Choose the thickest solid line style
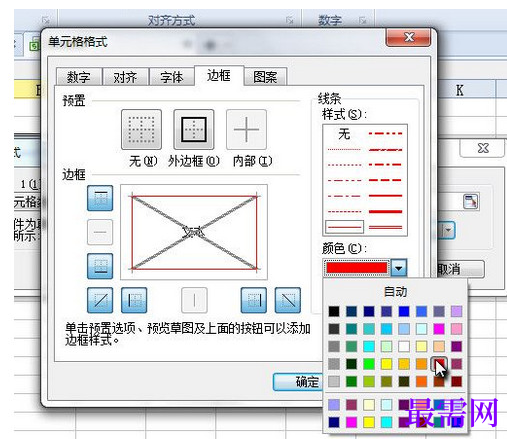 point(386,212)
